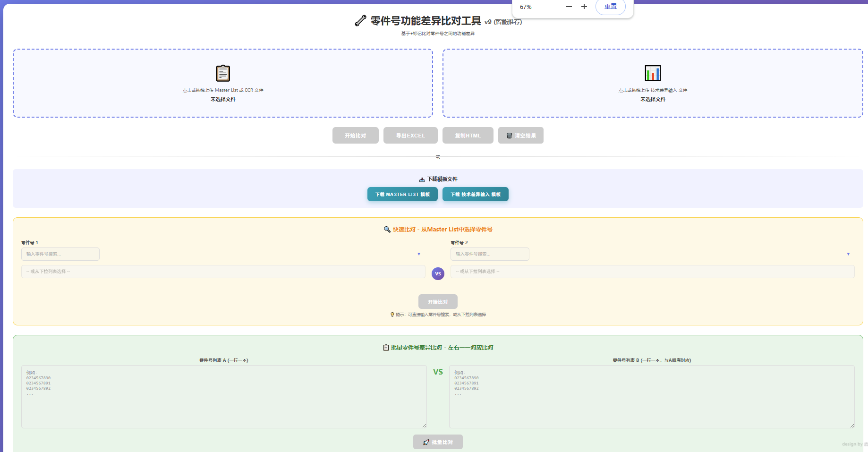Click the 零件号列表 A label
Screen dimensions: 868x452
(x=224, y=360)
